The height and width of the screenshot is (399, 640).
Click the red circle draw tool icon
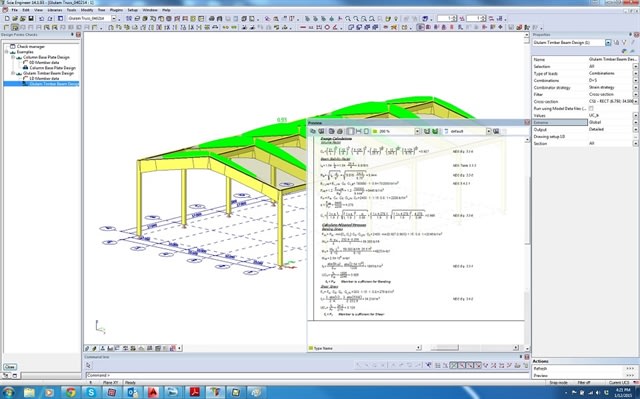(327, 27)
